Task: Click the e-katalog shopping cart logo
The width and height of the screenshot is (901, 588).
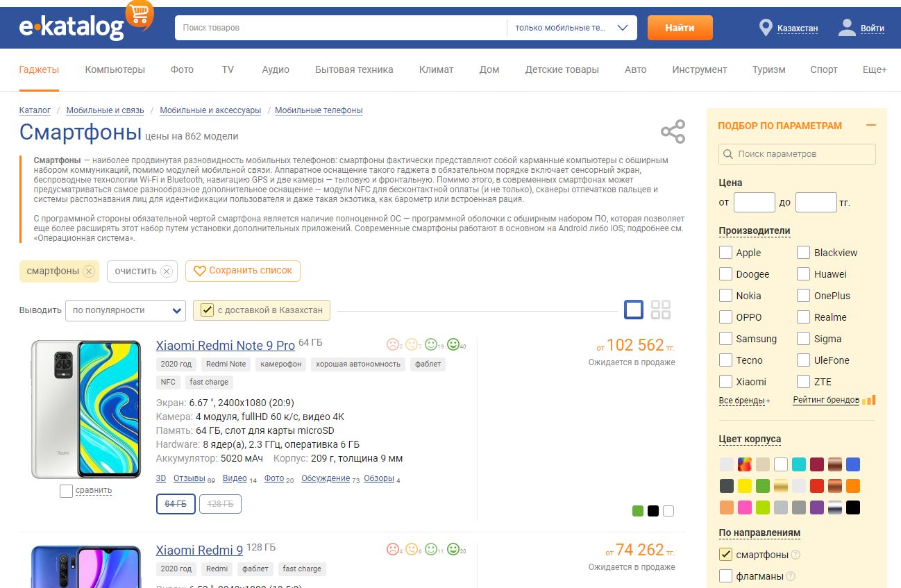Action: (139, 14)
